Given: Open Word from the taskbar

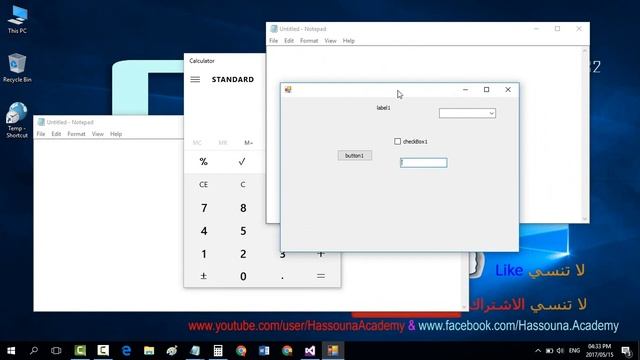Looking at the screenshot, I should tap(264, 351).
